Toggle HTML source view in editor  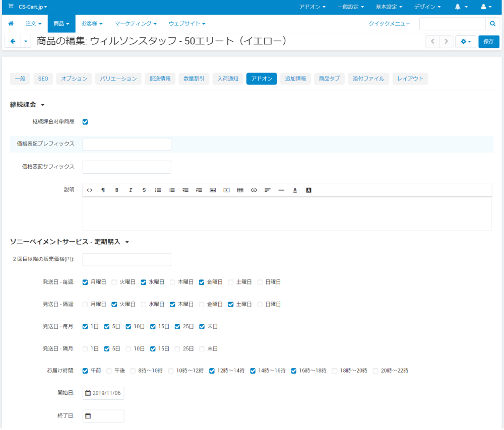click(x=89, y=190)
